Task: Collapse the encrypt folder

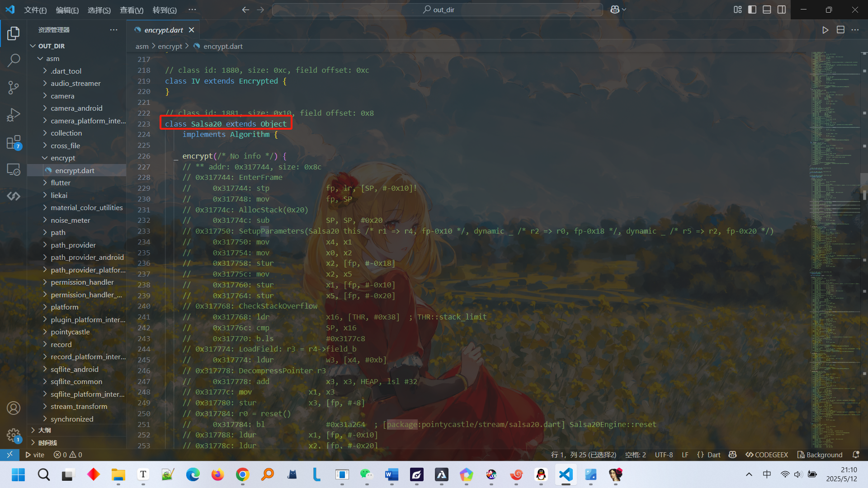Action: pyautogui.click(x=77, y=158)
